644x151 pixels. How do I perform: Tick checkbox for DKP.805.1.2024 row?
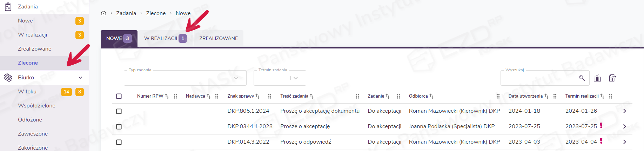pos(119,111)
